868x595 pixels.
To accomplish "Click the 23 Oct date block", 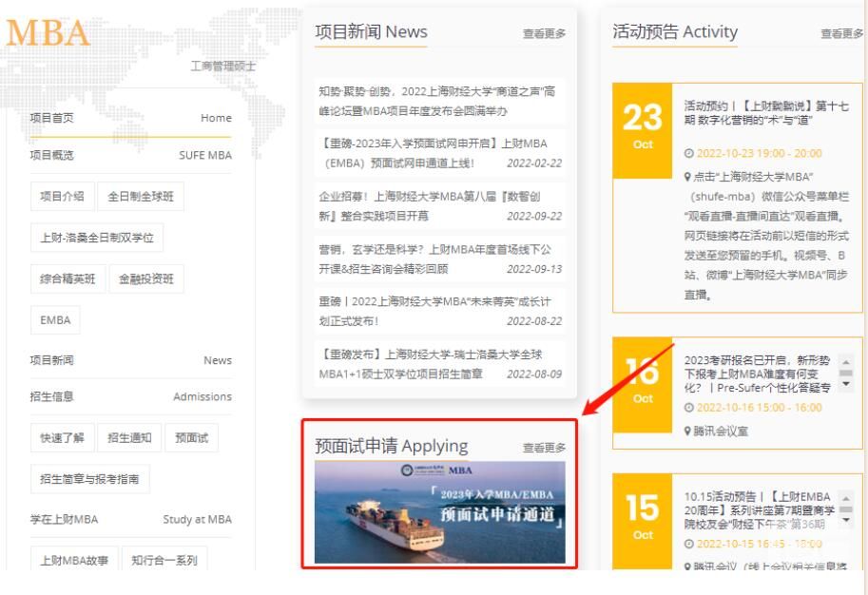I will pos(642,130).
